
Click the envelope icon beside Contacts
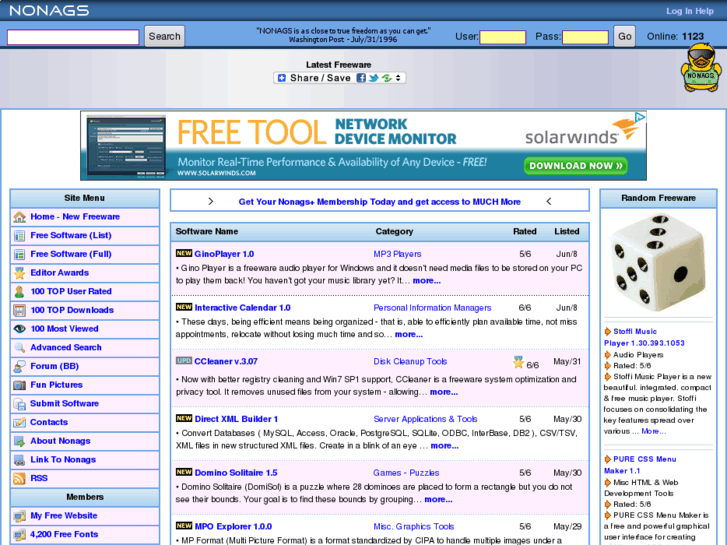coord(19,422)
